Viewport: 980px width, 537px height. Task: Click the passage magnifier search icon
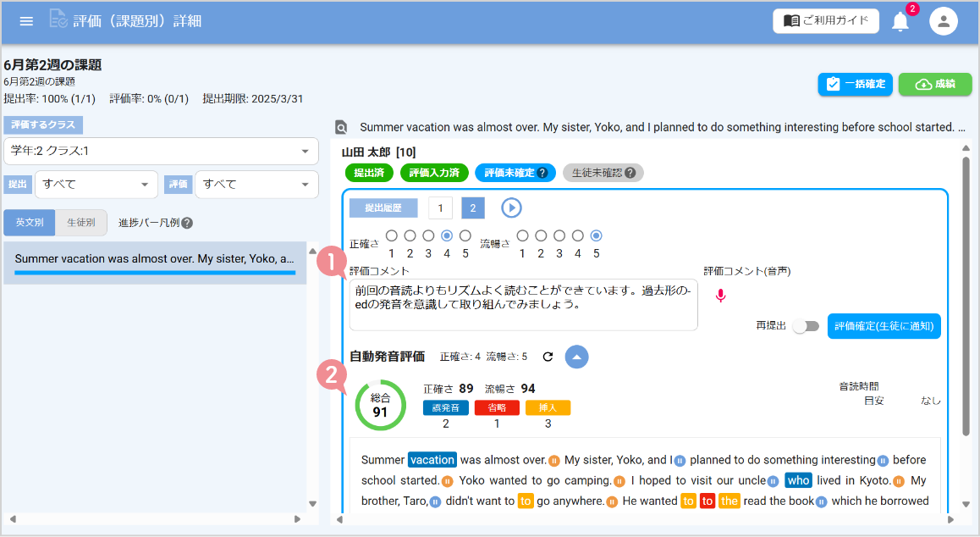[x=341, y=128]
